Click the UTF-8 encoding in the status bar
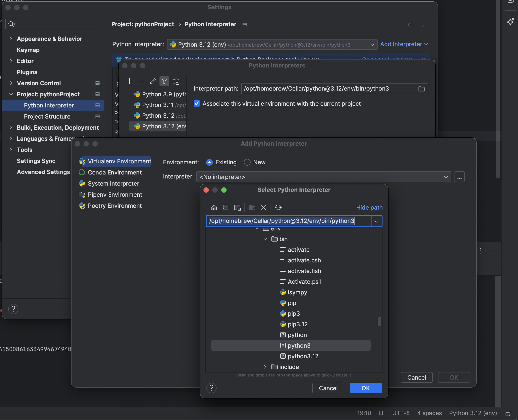 pyautogui.click(x=401, y=413)
